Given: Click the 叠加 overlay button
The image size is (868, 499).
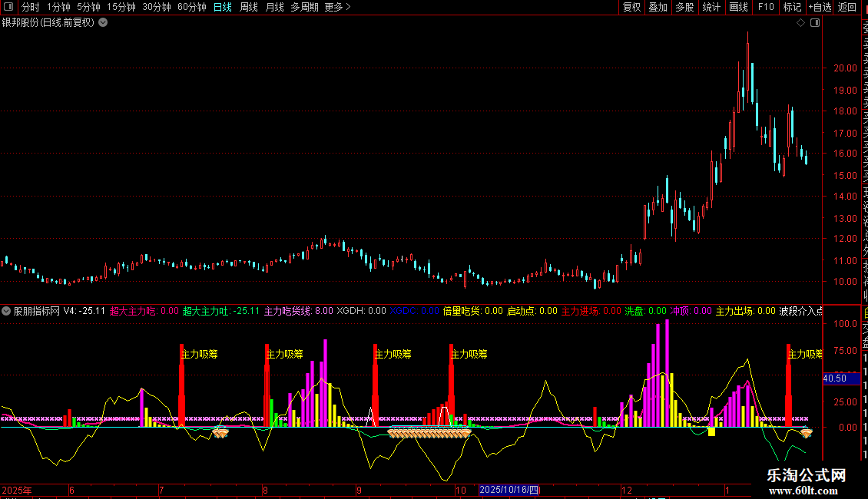Looking at the screenshot, I should tap(658, 8).
